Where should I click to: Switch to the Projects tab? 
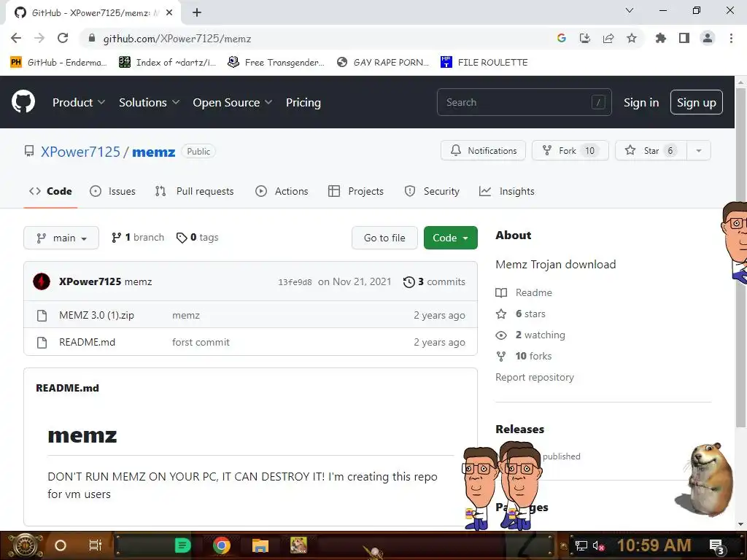pyautogui.click(x=356, y=191)
